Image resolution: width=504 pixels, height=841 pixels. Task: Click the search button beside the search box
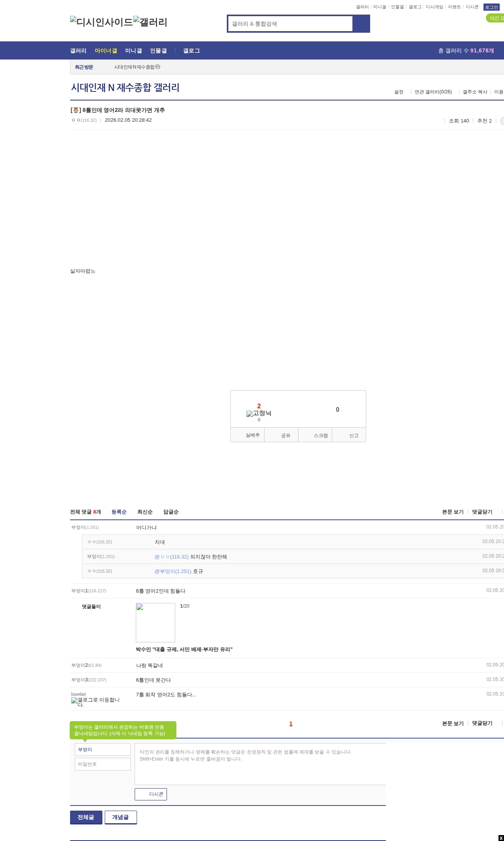point(361,24)
